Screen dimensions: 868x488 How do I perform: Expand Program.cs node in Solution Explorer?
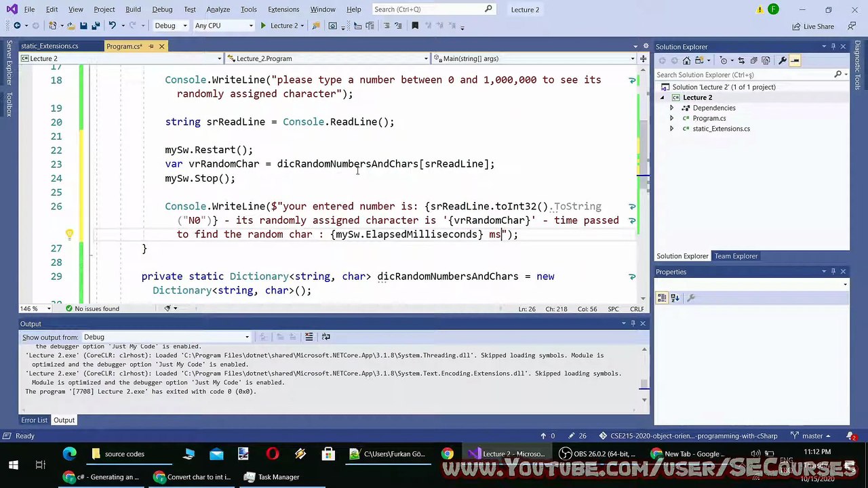[x=672, y=118]
